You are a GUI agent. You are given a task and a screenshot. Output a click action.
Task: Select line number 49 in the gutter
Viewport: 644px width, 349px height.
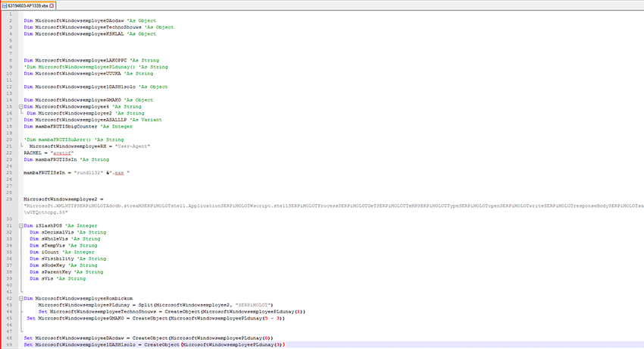11,344
